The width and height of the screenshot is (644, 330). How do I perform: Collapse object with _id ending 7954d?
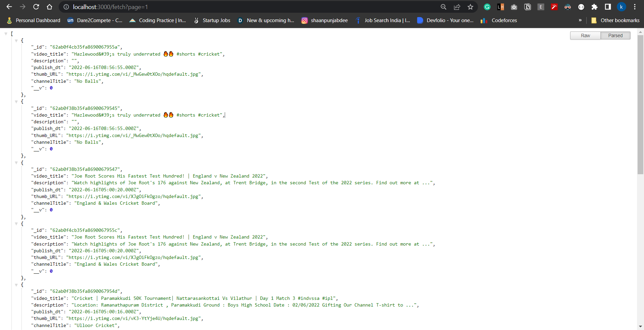point(16,285)
